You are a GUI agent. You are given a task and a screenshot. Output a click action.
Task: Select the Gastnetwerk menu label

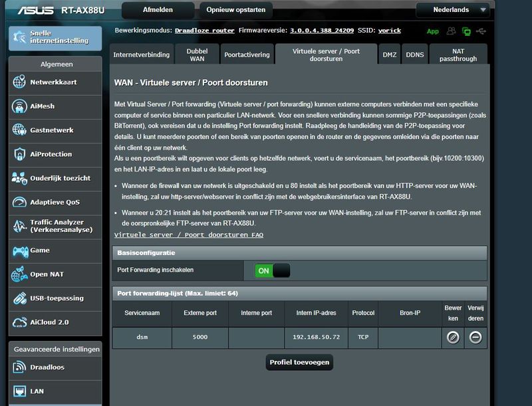(52, 130)
